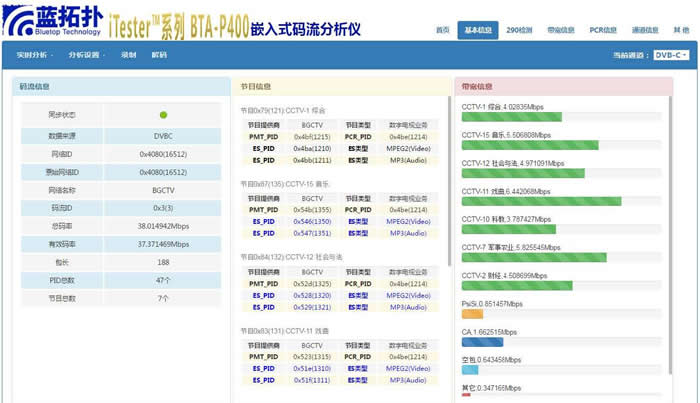Click the CCTV-2 4.508699Mbps bandwidth bar
The height and width of the screenshot is (403, 700).
[517, 286]
